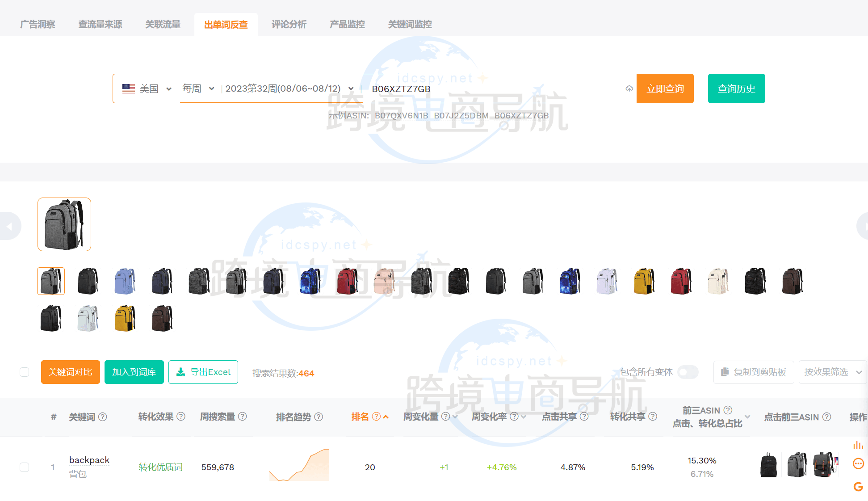Expand the 按效果筛选 filter dropdown
Image resolution: width=868 pixels, height=501 pixels.
point(832,372)
